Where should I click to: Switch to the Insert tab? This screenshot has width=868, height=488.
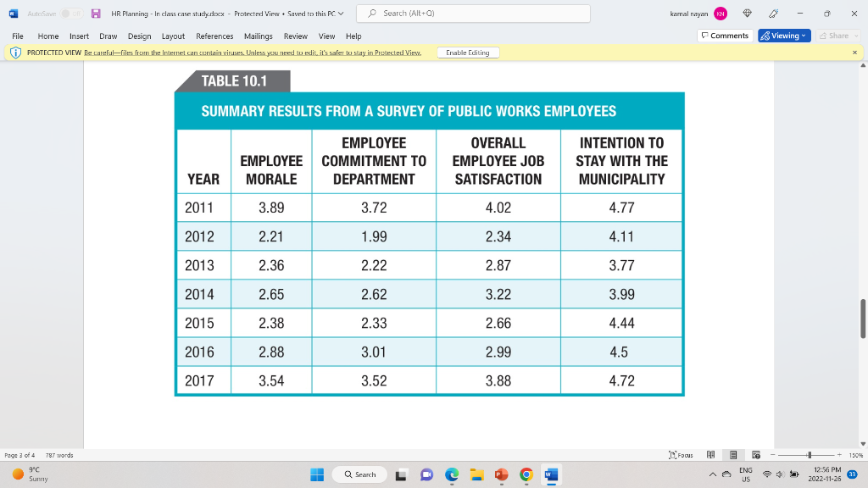[79, 36]
